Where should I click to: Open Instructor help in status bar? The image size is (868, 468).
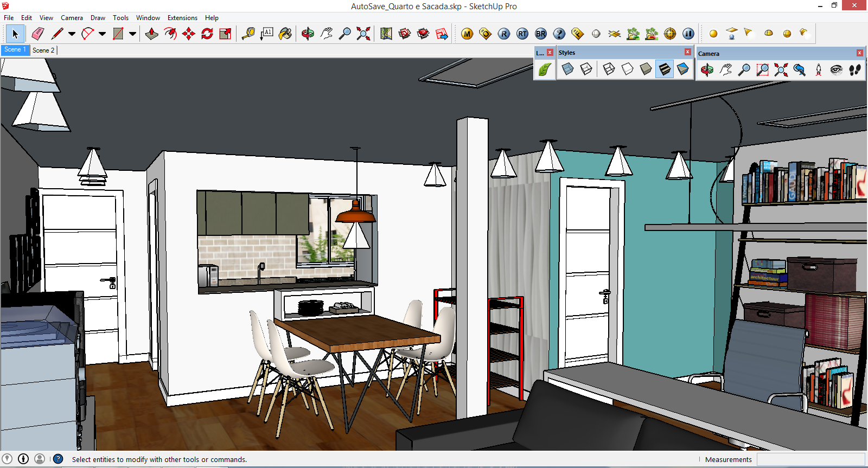(x=58, y=459)
